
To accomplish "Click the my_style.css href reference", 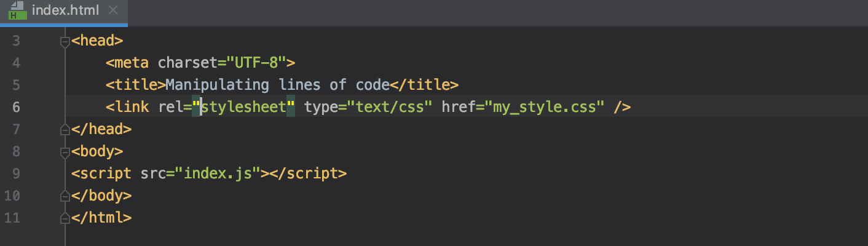I will (544, 107).
